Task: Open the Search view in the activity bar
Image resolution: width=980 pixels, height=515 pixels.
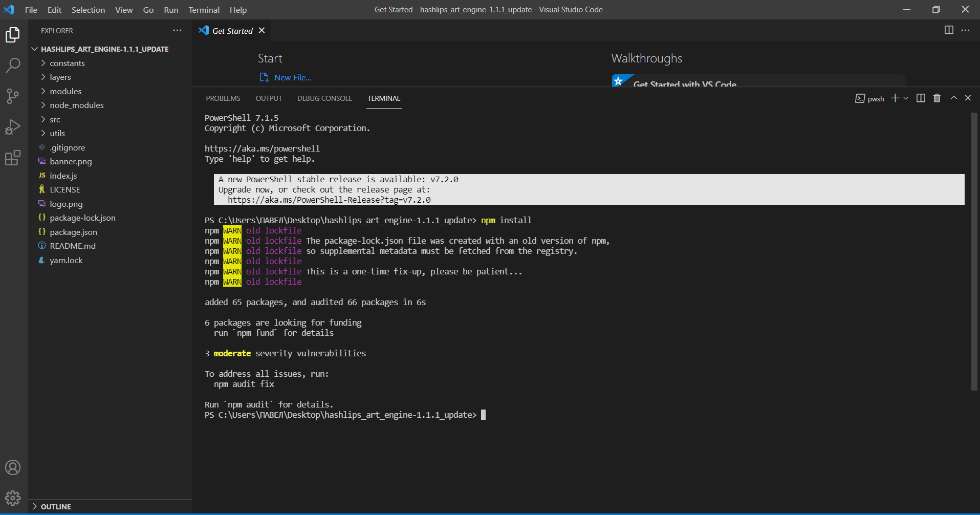Action: click(13, 65)
